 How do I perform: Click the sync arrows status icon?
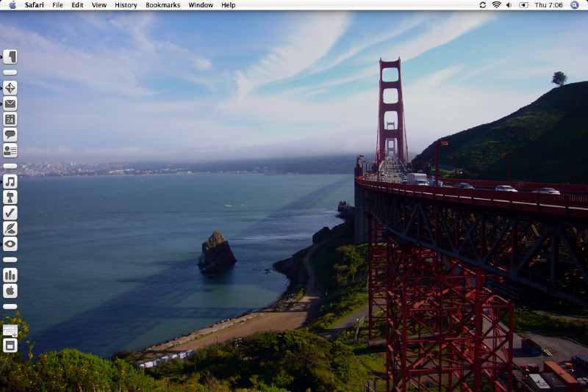pos(483,5)
